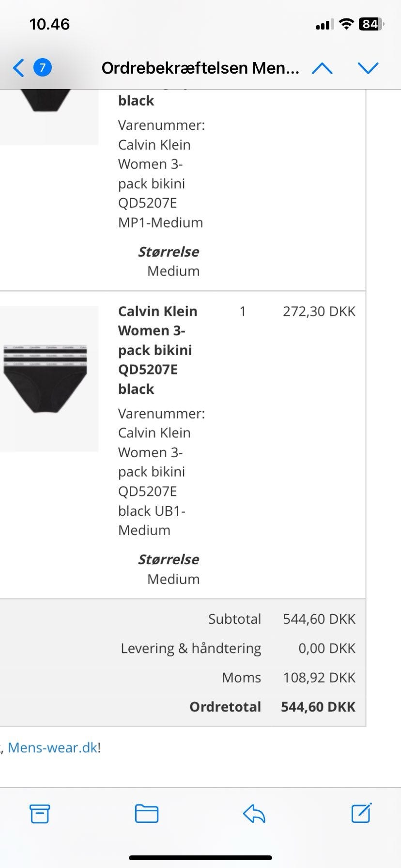Go to previous message with up chevron
The image size is (401, 868).
pos(322,68)
